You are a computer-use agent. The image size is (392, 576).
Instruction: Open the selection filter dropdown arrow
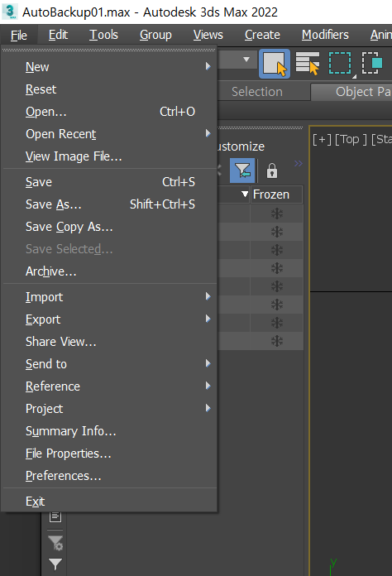246,59
